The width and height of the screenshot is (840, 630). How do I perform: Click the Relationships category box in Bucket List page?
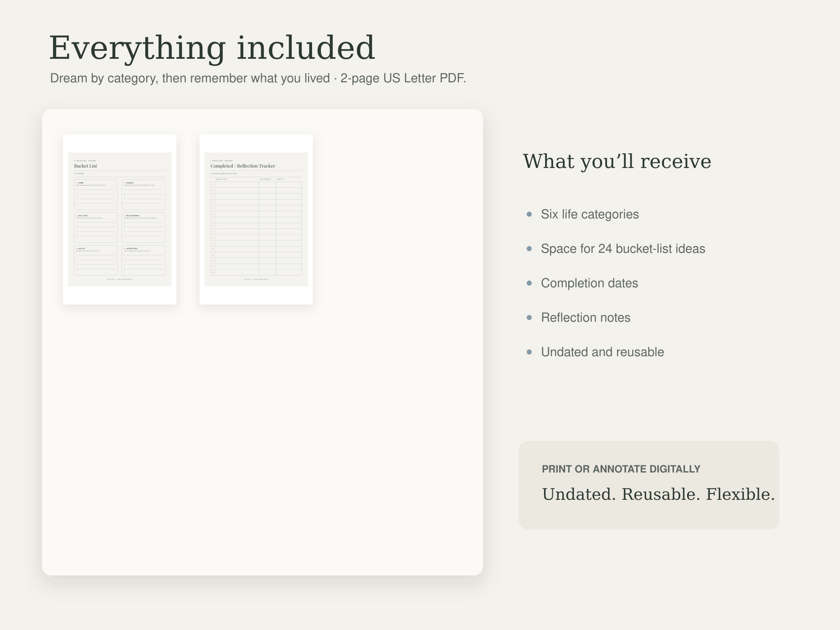pos(144,227)
